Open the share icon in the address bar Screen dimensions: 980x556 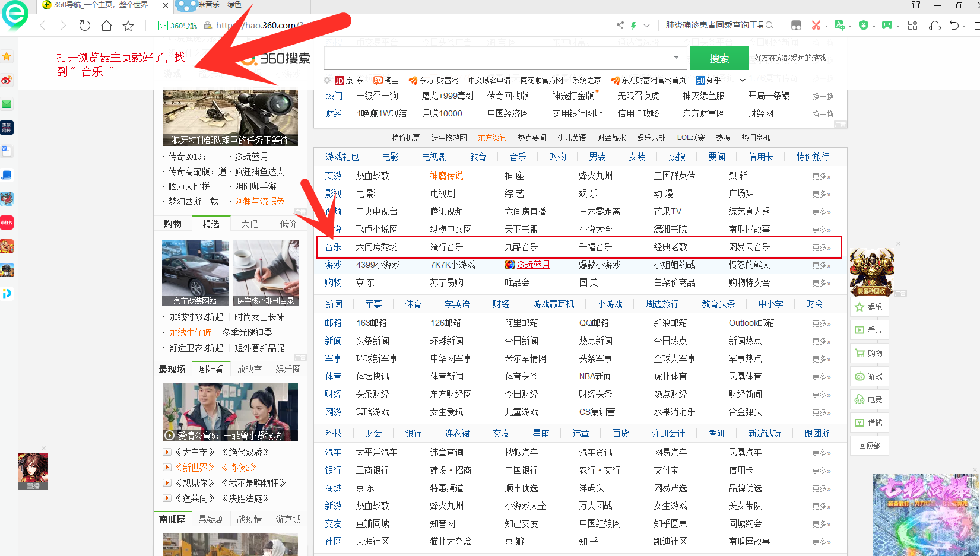[620, 26]
